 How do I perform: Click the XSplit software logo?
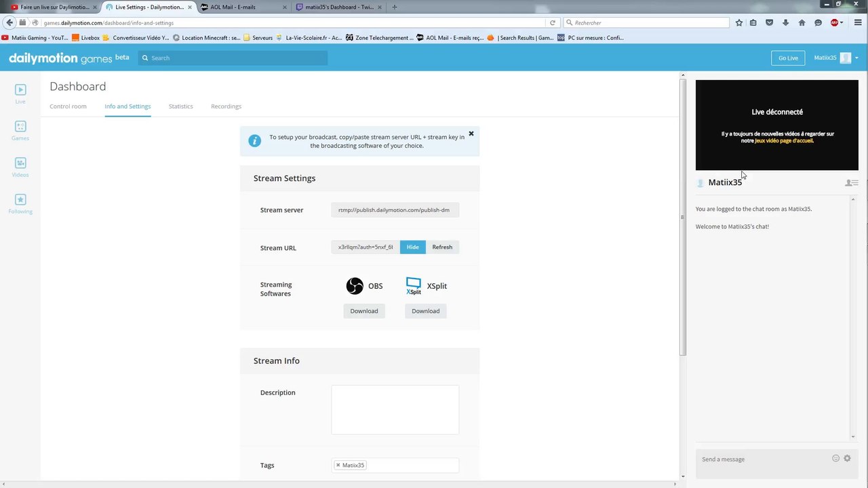pyautogui.click(x=414, y=286)
